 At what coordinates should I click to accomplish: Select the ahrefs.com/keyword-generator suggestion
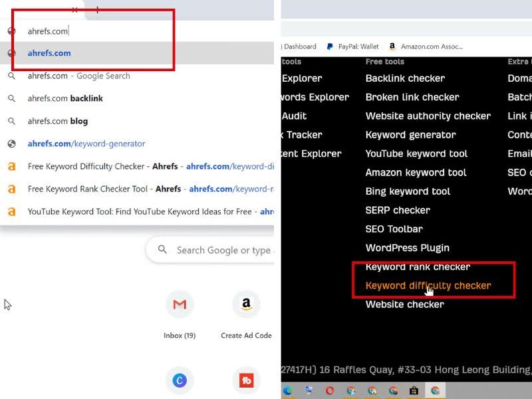(86, 144)
